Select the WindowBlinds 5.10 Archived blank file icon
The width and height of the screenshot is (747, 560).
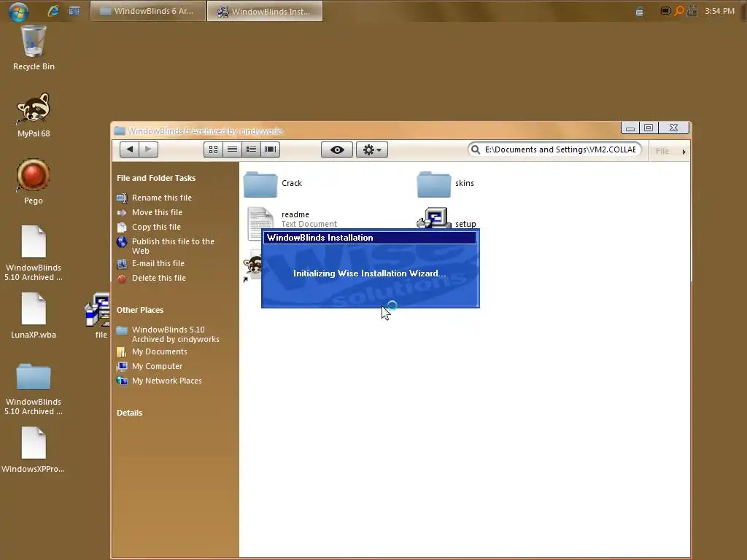pos(34,253)
